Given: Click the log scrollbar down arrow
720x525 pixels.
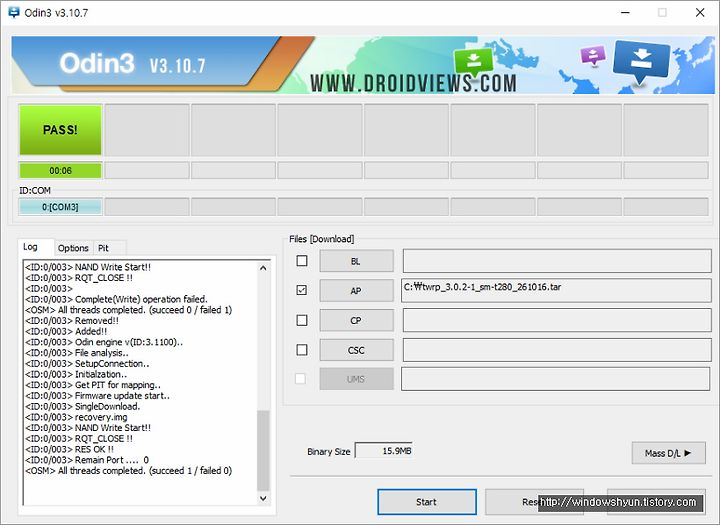Looking at the screenshot, I should [x=263, y=498].
